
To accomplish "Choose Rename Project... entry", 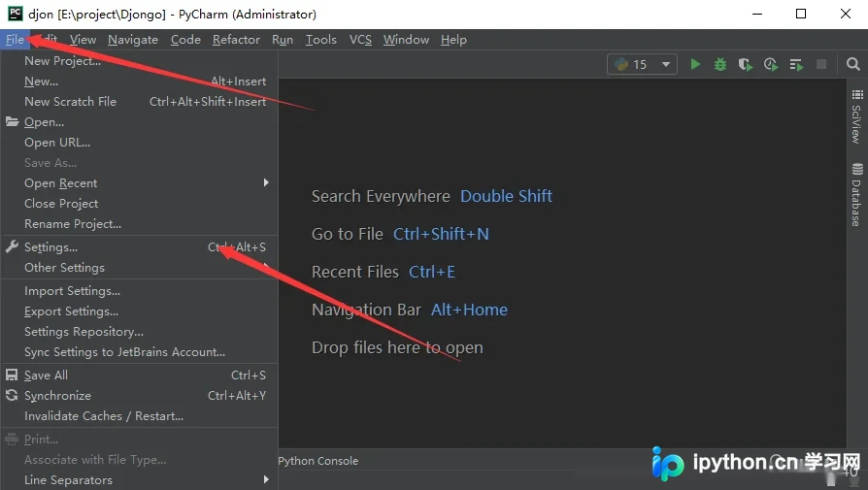I will (140, 224).
